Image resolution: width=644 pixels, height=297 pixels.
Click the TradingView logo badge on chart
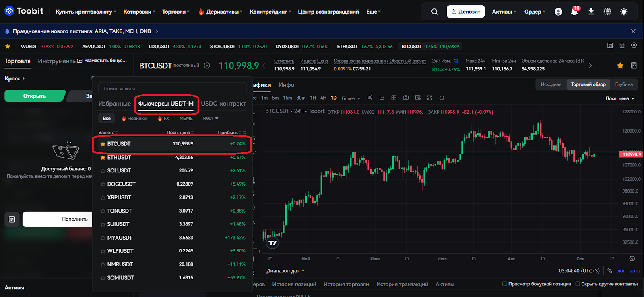click(x=272, y=243)
